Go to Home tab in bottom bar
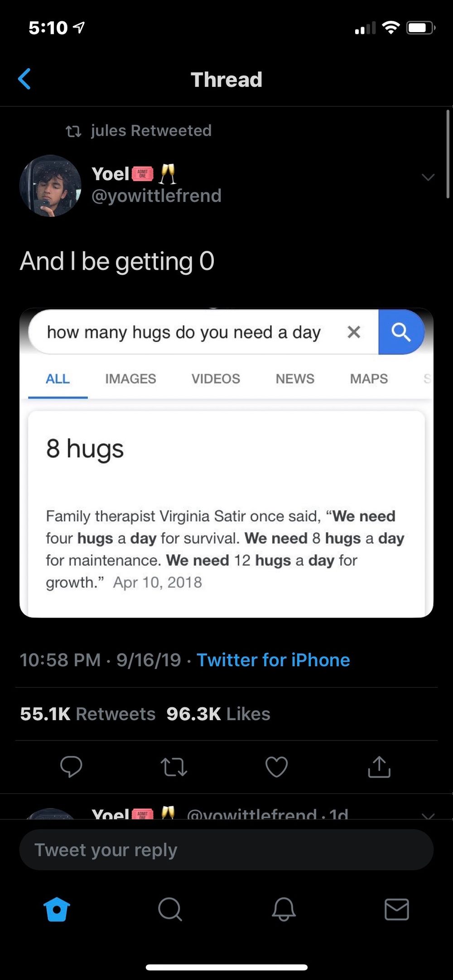This screenshot has height=980, width=453. pos(57,909)
